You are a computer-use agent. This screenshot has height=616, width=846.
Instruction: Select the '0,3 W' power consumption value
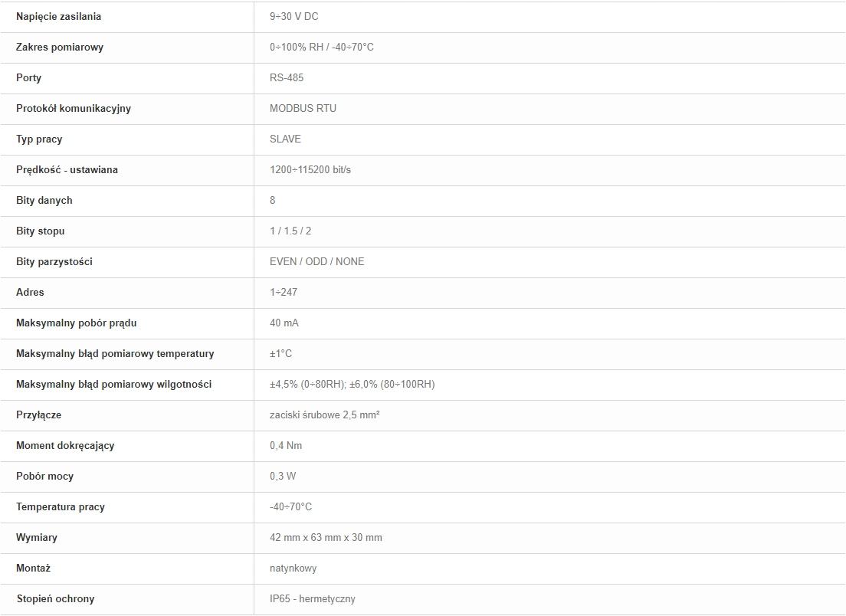tap(283, 477)
